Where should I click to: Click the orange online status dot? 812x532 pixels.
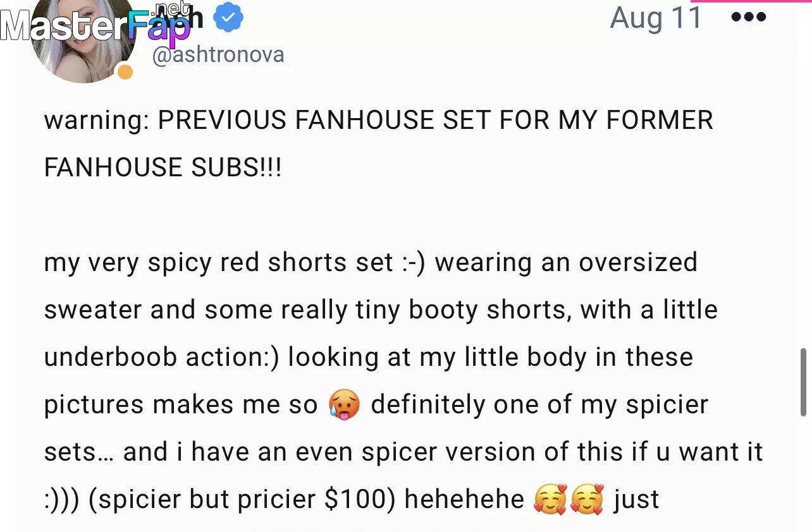pos(125,72)
